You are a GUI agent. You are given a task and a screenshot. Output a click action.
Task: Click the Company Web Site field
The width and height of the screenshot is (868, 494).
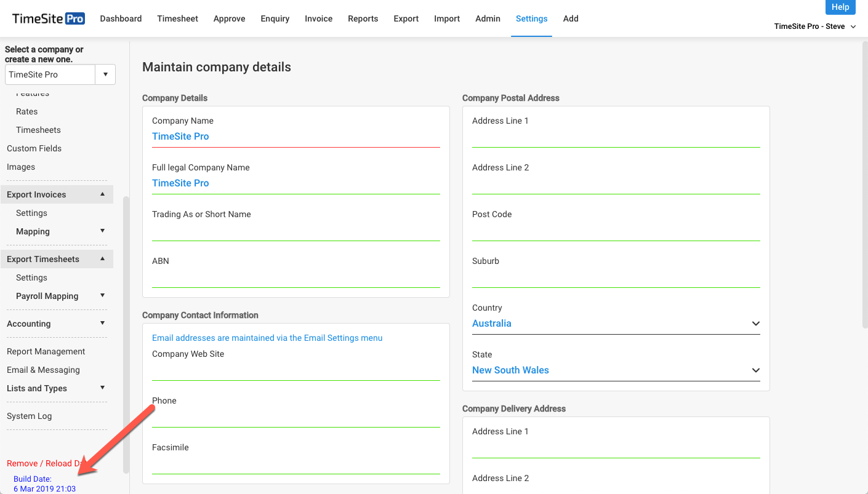[x=296, y=370]
